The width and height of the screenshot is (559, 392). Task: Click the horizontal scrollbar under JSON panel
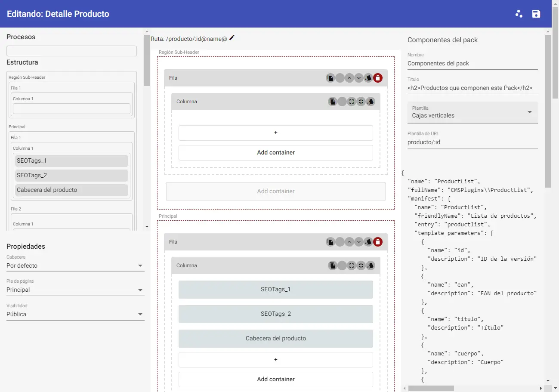click(x=431, y=388)
